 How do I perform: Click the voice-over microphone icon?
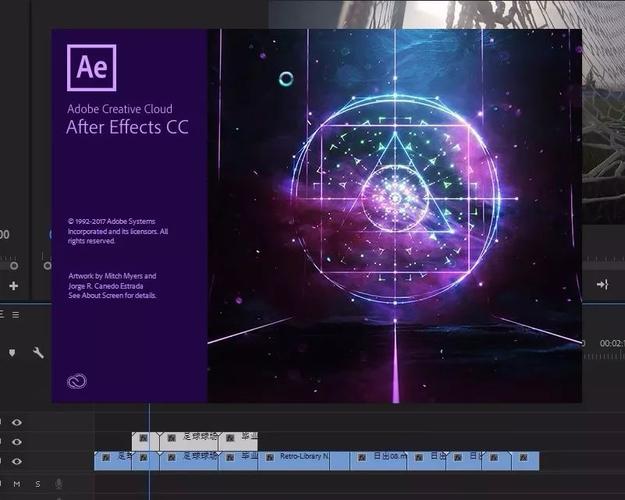coord(59,484)
